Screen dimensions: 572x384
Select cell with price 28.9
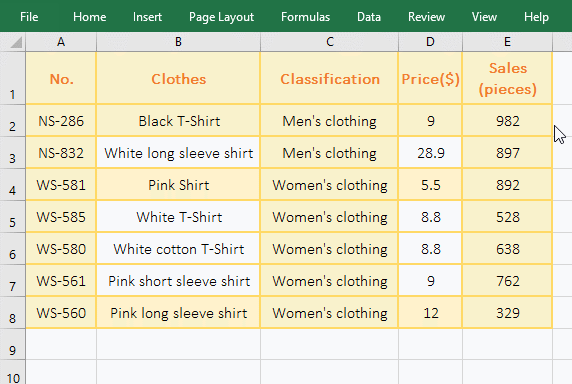[430, 153]
